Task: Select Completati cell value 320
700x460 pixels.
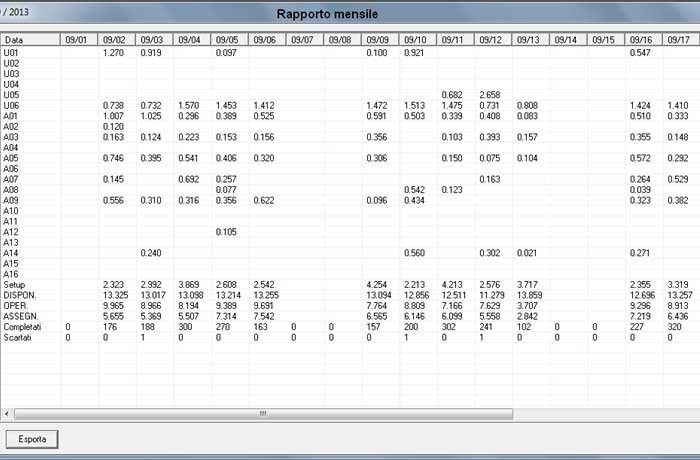Action: point(675,327)
